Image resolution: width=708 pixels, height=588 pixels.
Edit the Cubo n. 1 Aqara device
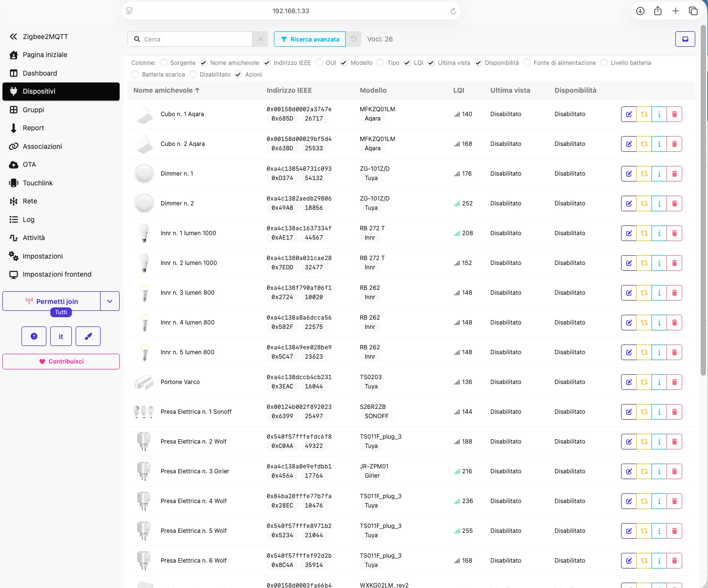[629, 114]
